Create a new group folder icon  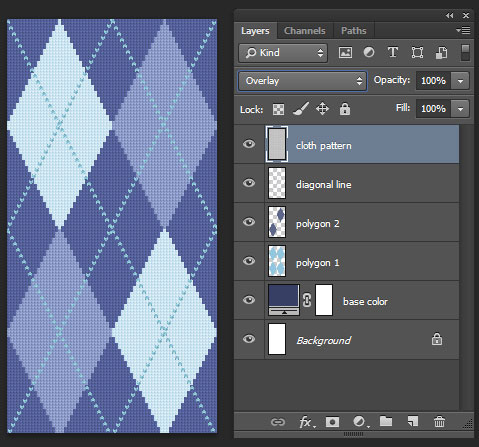pyautogui.click(x=386, y=421)
